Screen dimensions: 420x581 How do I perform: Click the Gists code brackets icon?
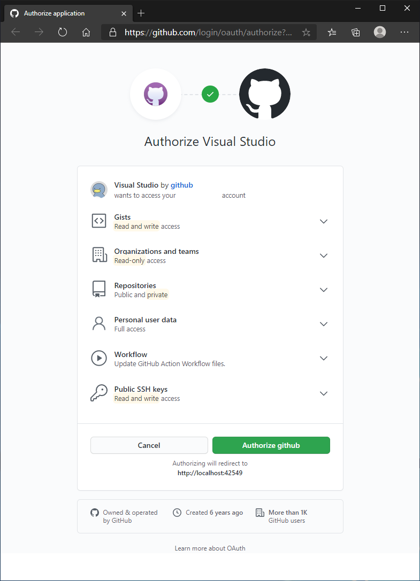(x=99, y=221)
